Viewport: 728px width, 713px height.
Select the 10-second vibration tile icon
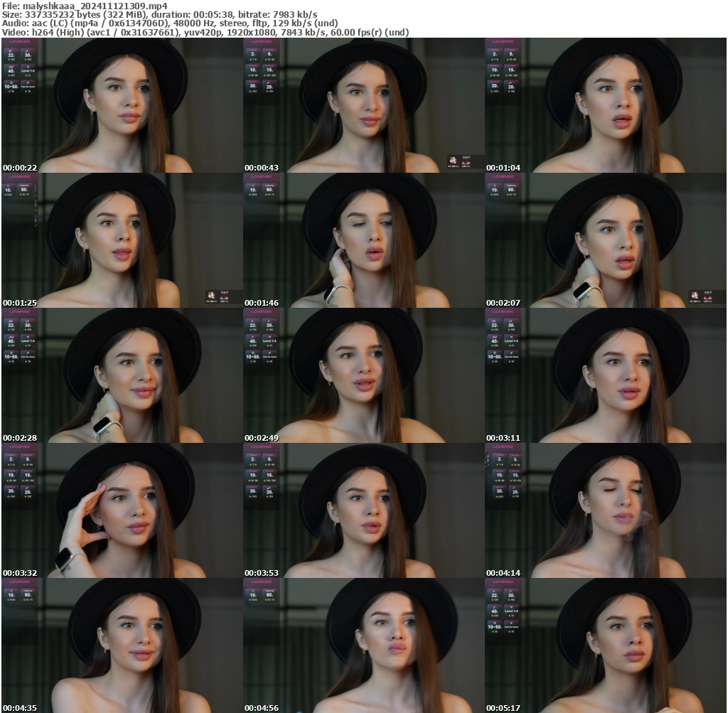(7, 190)
